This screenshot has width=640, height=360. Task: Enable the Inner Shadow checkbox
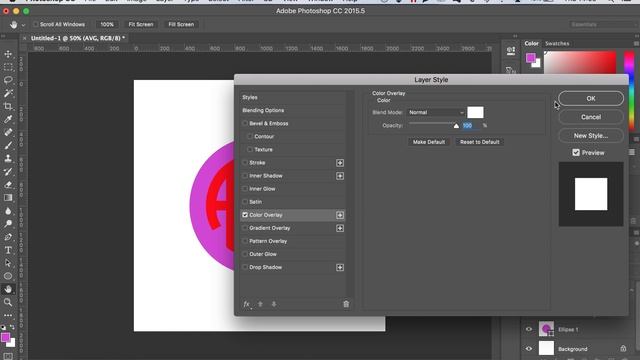pos(245,176)
